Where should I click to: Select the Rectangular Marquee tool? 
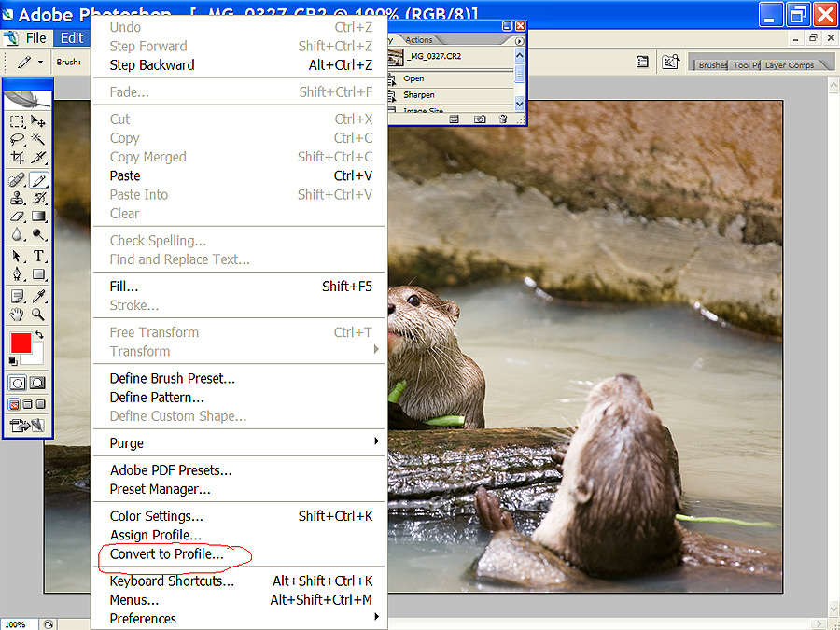[x=17, y=121]
